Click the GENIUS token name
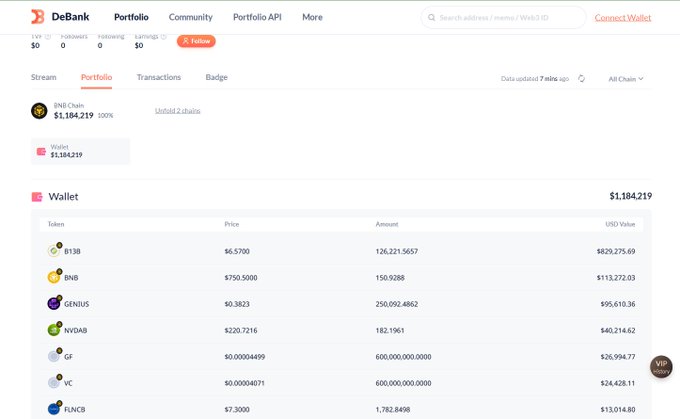Viewport: 680px width, 419px height. point(77,304)
